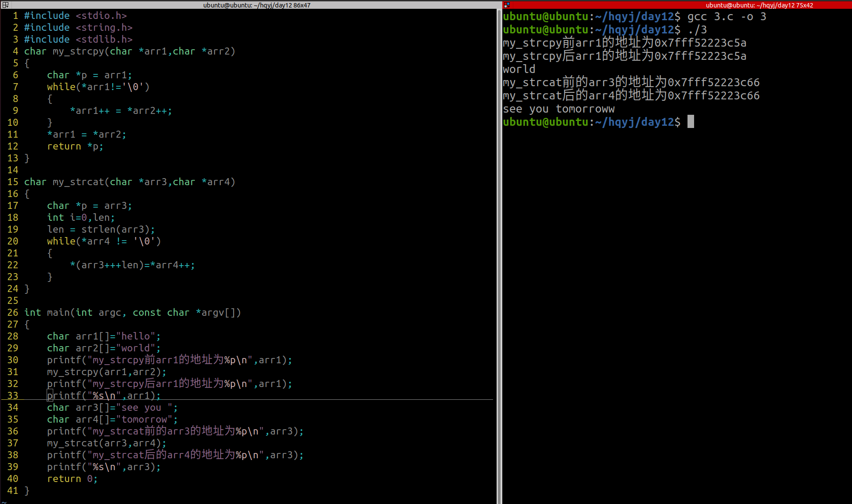Click the my_strcat function definition line

(129, 182)
